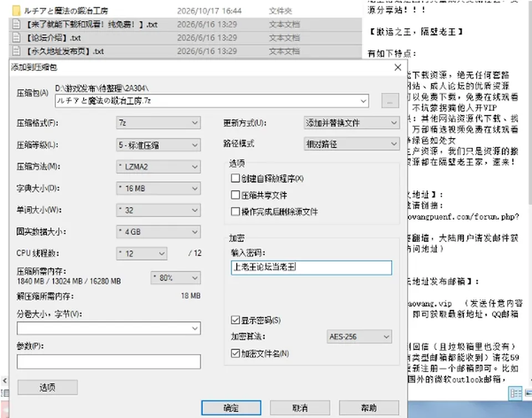
Task: Click the 取消 button
Action: coord(300,408)
